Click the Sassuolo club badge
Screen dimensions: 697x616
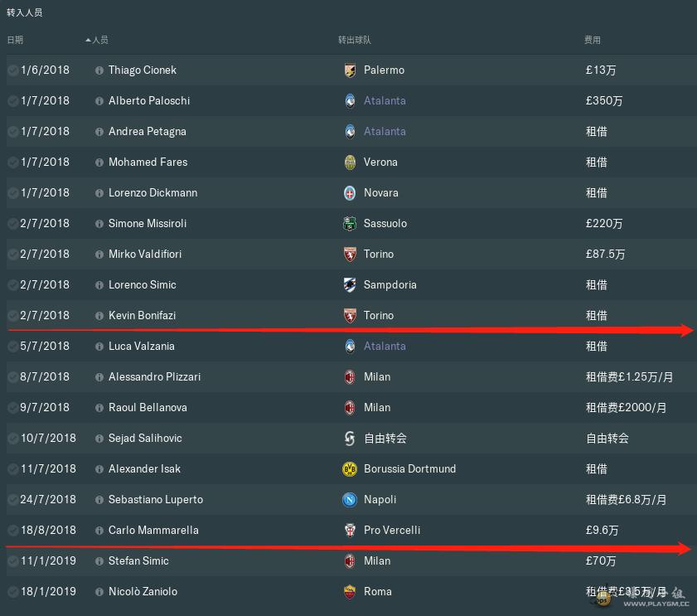pos(350,223)
